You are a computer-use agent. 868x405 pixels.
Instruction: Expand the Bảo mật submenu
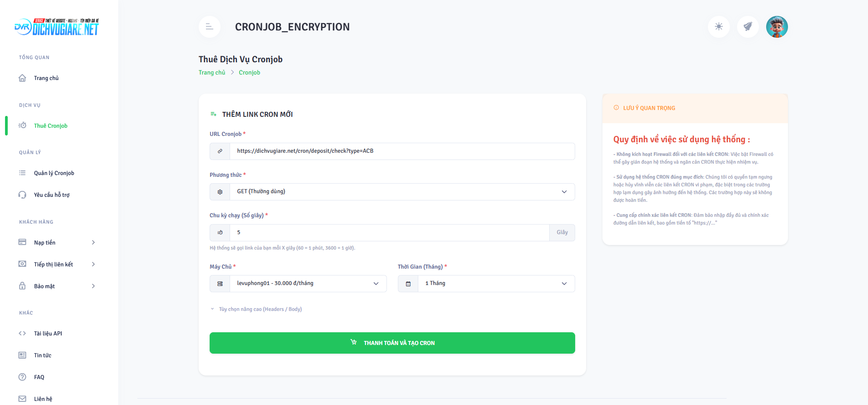[x=57, y=286]
